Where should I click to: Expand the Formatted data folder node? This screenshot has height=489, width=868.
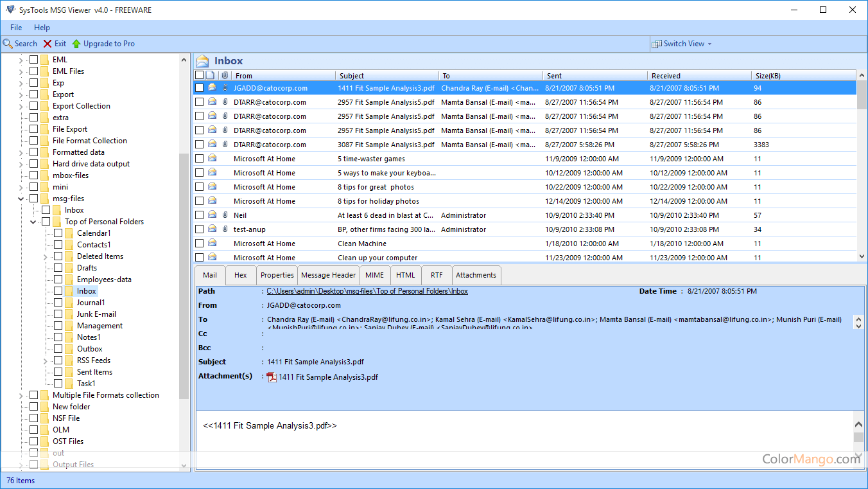coord(21,152)
